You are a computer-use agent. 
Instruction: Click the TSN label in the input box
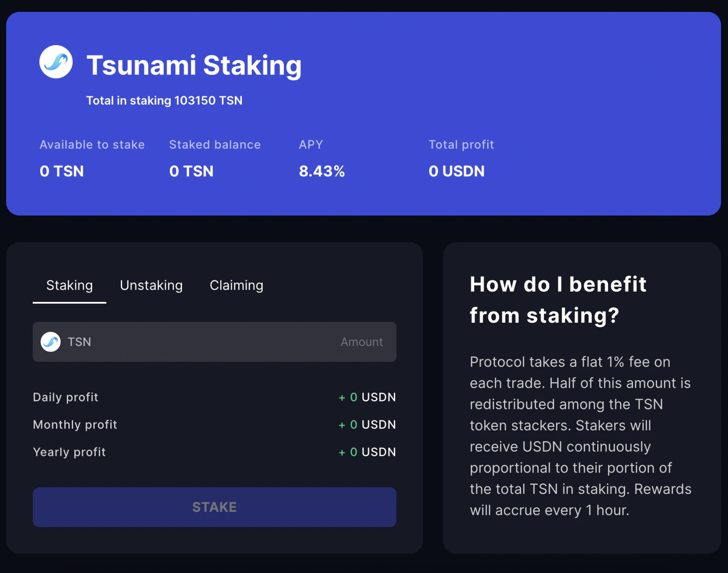click(x=80, y=342)
